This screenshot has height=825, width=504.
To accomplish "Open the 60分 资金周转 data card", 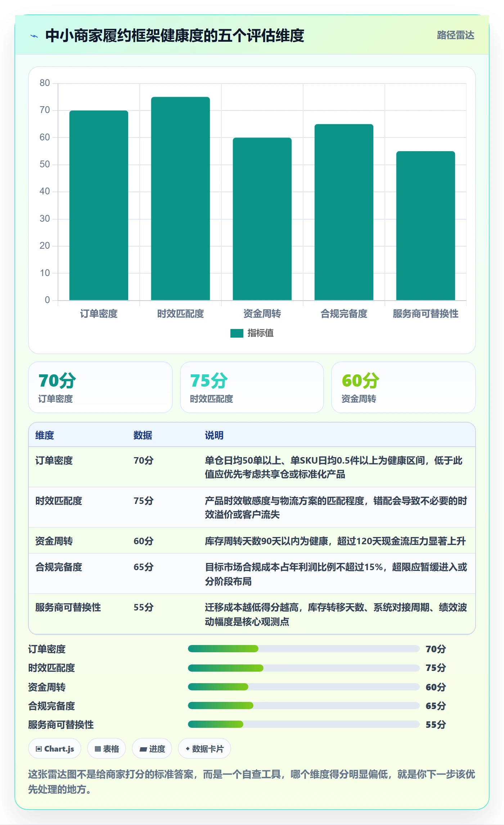I will (x=404, y=387).
